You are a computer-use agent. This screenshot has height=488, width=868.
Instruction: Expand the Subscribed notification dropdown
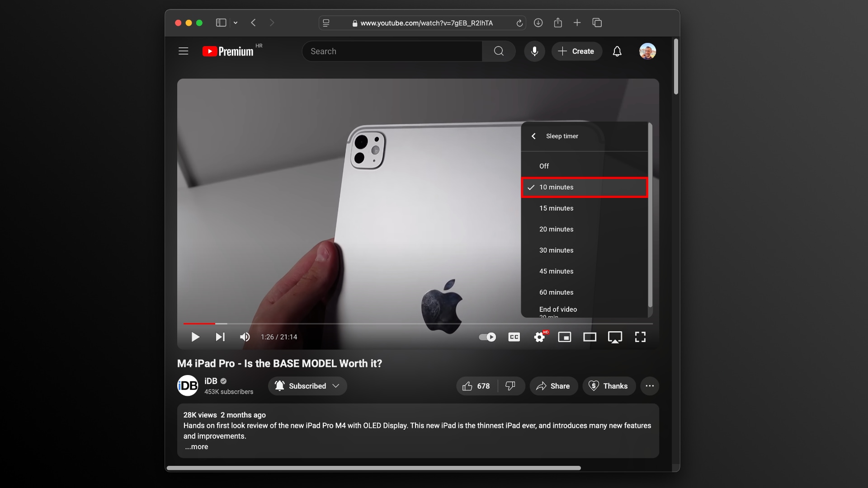tap(335, 386)
